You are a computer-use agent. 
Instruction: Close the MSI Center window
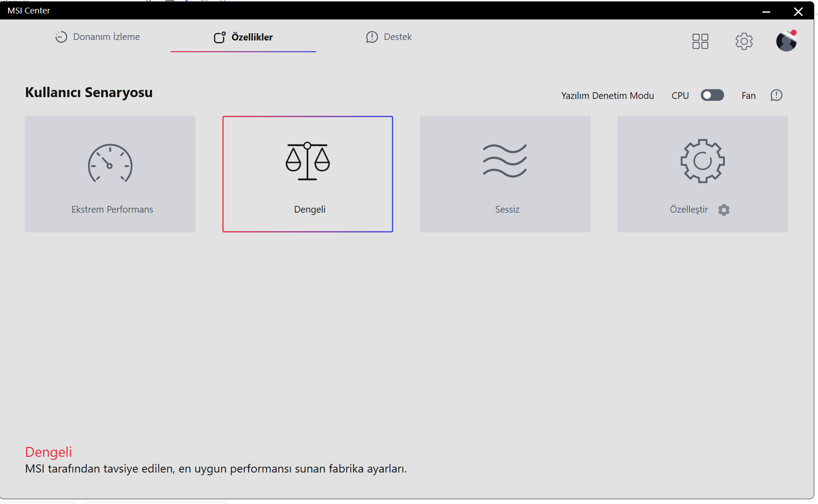[798, 12]
